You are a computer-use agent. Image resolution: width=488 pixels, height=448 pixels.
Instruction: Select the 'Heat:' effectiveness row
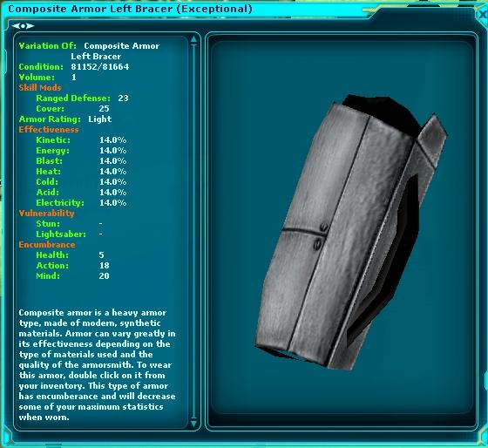point(81,172)
